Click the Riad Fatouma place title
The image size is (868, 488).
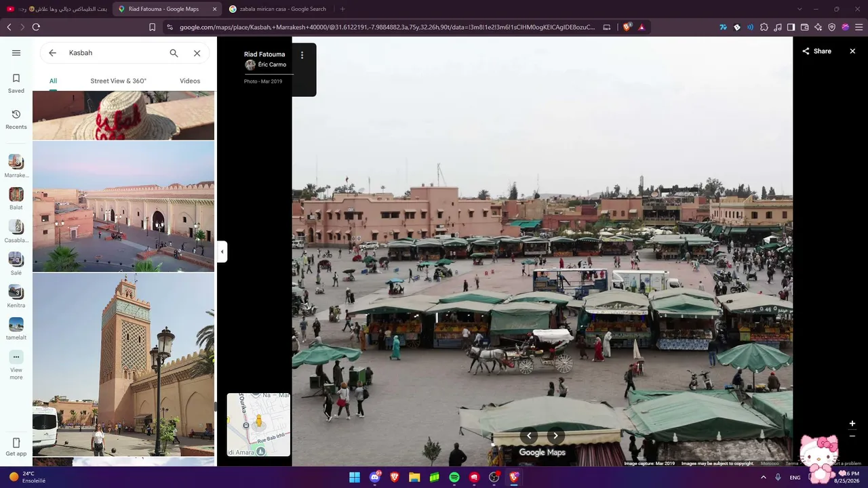tap(264, 54)
